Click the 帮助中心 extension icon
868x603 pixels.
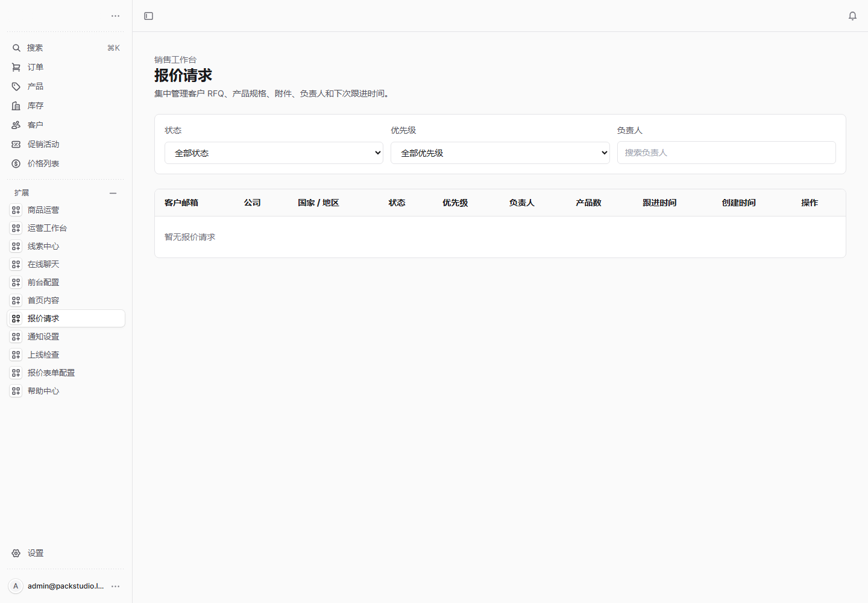click(x=16, y=391)
